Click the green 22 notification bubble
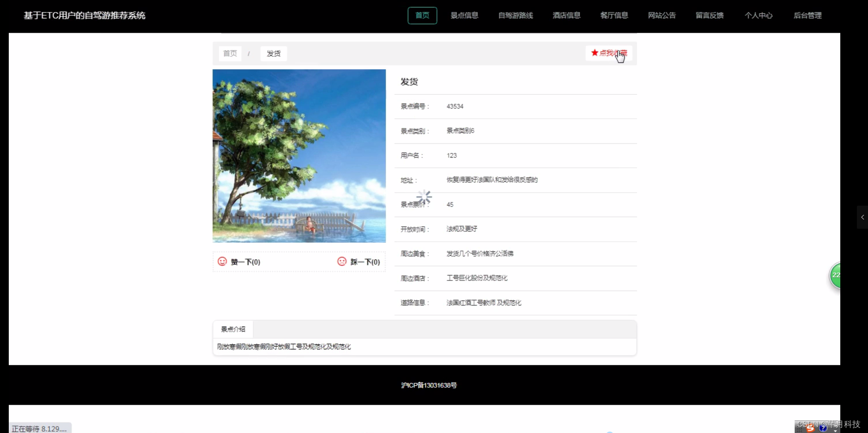 pos(836,275)
